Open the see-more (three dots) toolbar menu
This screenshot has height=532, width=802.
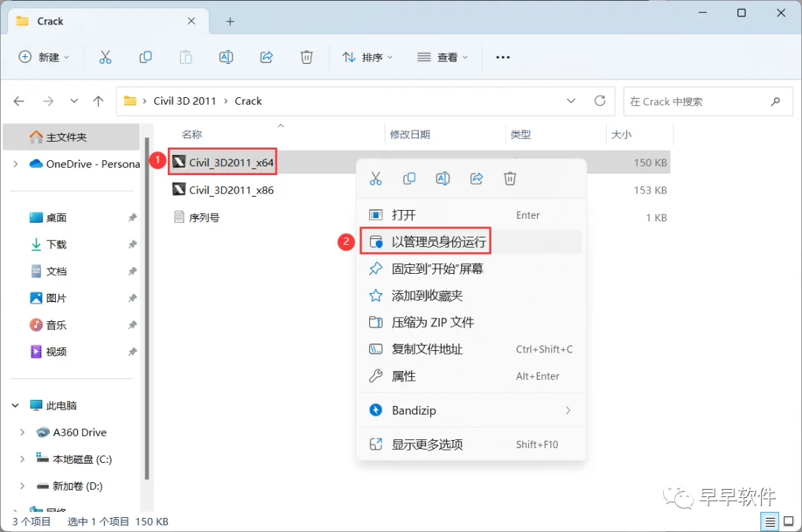click(503, 57)
